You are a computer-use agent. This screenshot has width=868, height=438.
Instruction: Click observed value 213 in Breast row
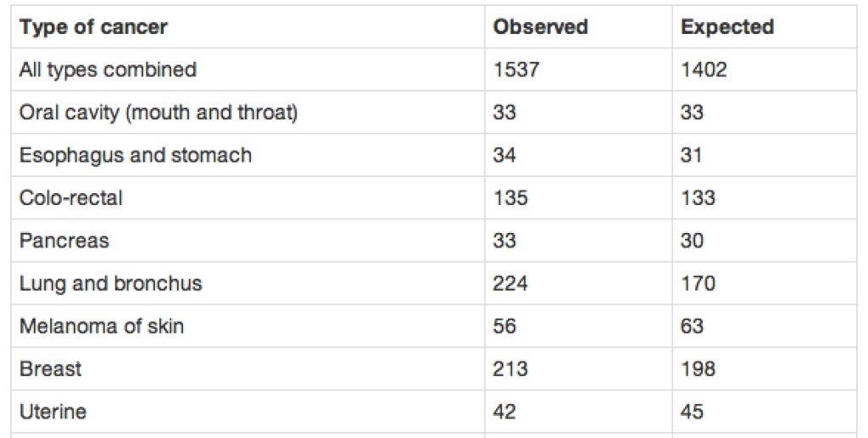(510, 369)
